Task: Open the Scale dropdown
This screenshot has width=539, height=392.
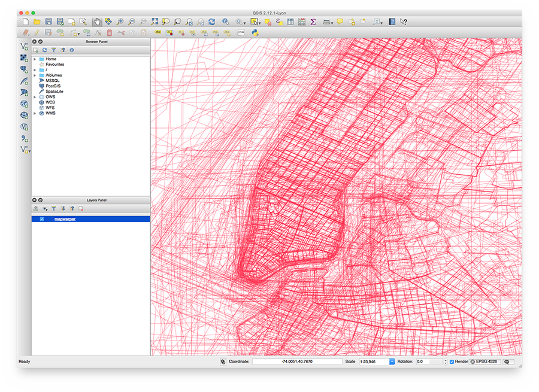Action: [392, 361]
